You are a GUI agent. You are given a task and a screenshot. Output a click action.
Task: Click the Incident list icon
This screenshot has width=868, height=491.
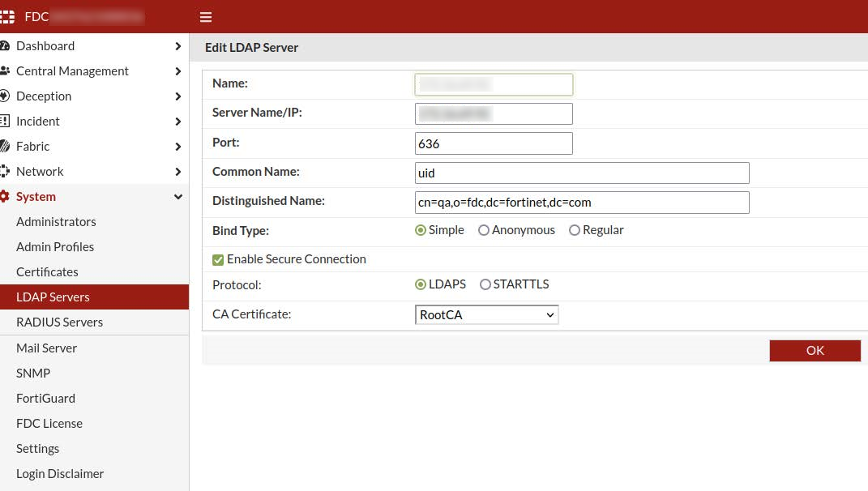pyautogui.click(x=5, y=122)
